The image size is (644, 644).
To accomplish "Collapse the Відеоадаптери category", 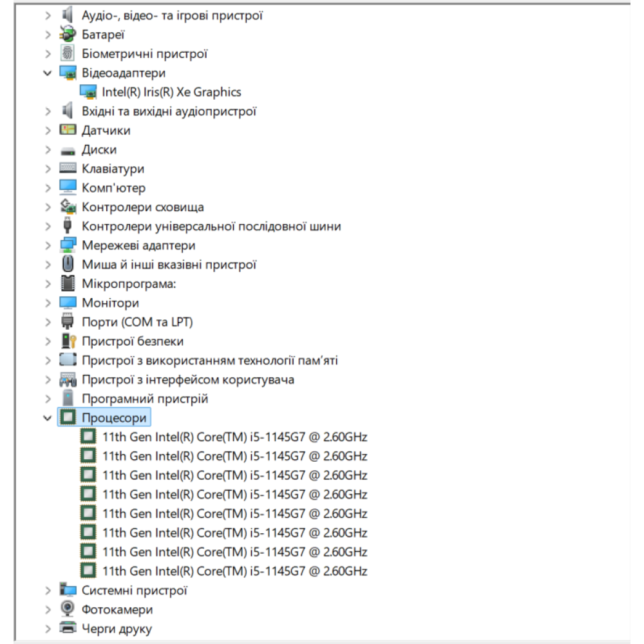I will tap(47, 73).
